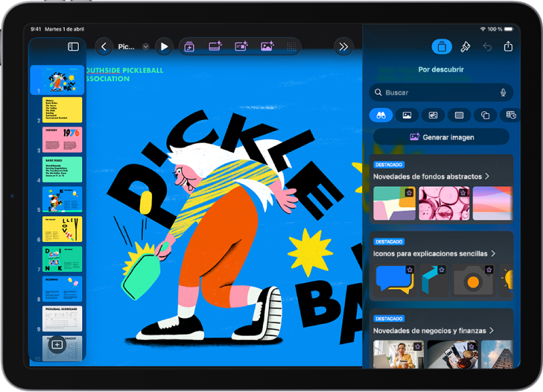
Task: Open Iconos para explicaciones sencillas link
Action: tap(434, 253)
